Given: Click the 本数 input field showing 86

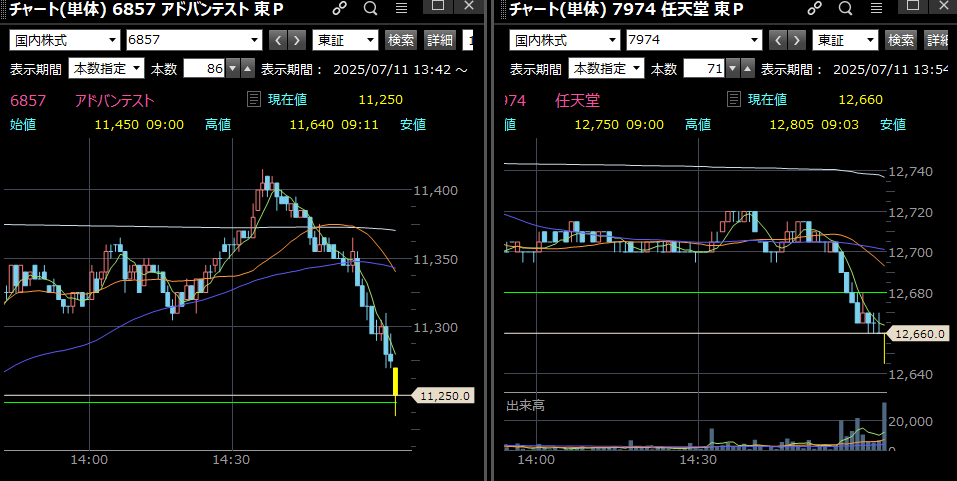Looking at the screenshot, I should point(204,68).
